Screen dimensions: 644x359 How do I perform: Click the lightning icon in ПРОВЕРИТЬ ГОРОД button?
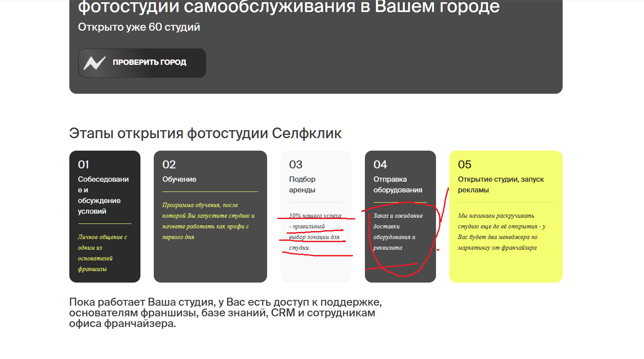click(95, 63)
